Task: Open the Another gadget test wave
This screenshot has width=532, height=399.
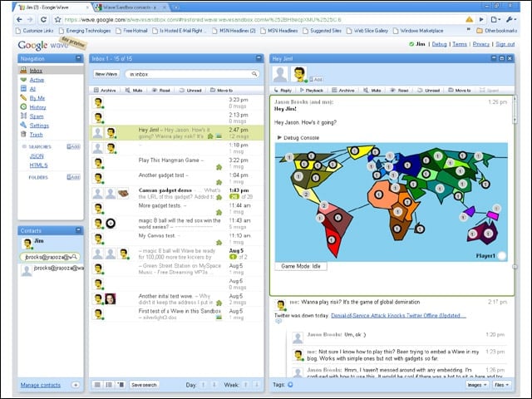Action: tap(176, 178)
